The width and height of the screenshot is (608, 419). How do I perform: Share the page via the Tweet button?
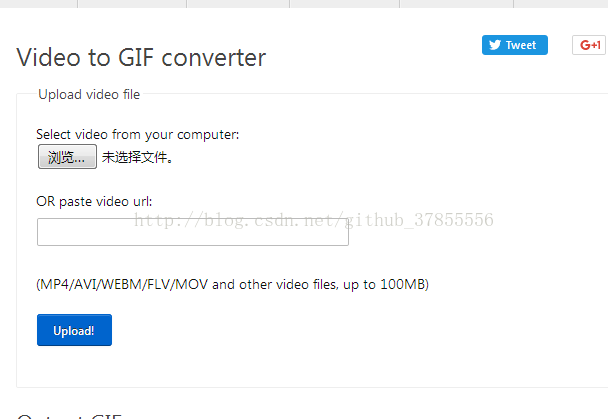(515, 45)
